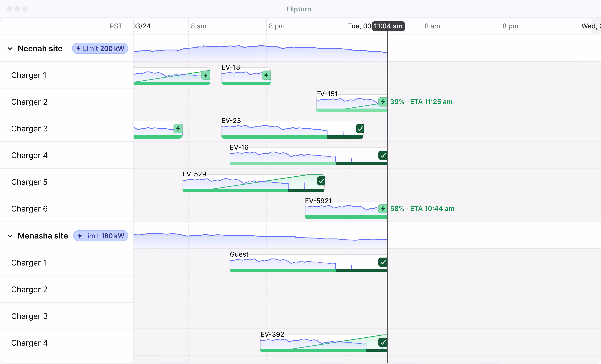Click the lightning icon in the 200 kW limit badge
The width and height of the screenshot is (601, 364).
coord(79,49)
